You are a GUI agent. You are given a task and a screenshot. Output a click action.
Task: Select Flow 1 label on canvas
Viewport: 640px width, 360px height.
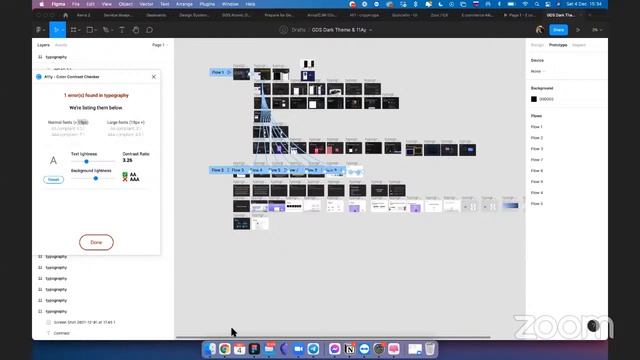(x=221, y=72)
